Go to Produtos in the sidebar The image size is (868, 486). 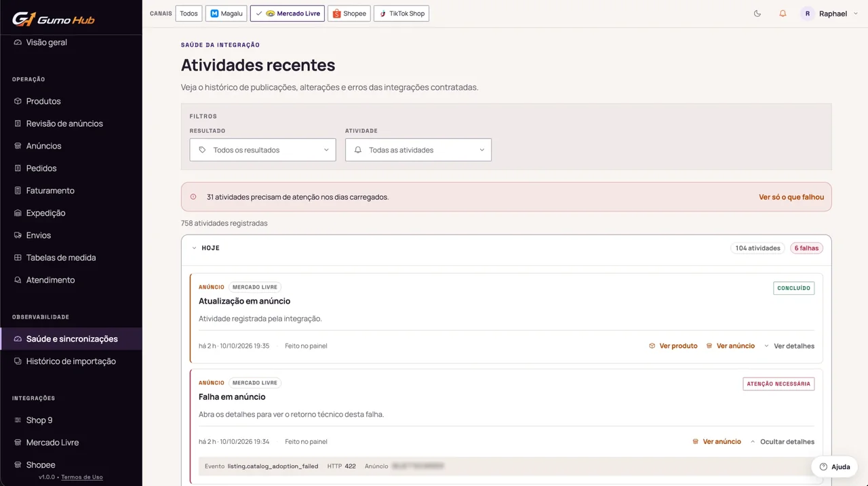pyautogui.click(x=71, y=101)
